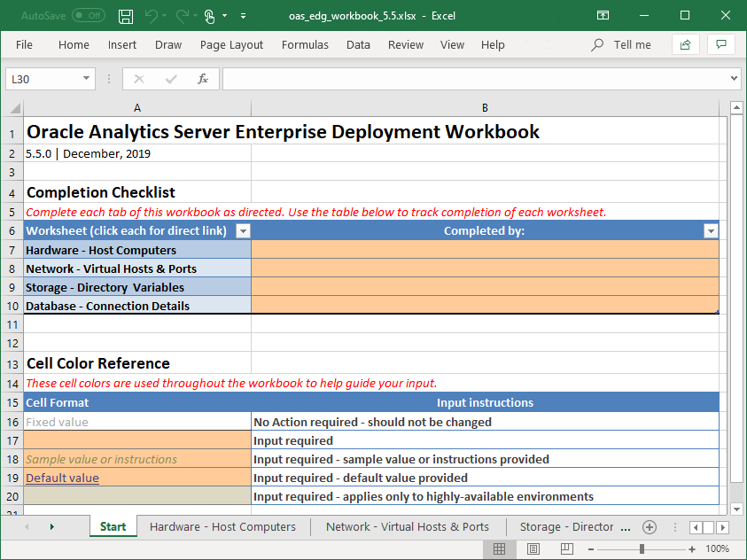Adjust the zoom slider handle
This screenshot has height=560, width=747.
(642, 548)
